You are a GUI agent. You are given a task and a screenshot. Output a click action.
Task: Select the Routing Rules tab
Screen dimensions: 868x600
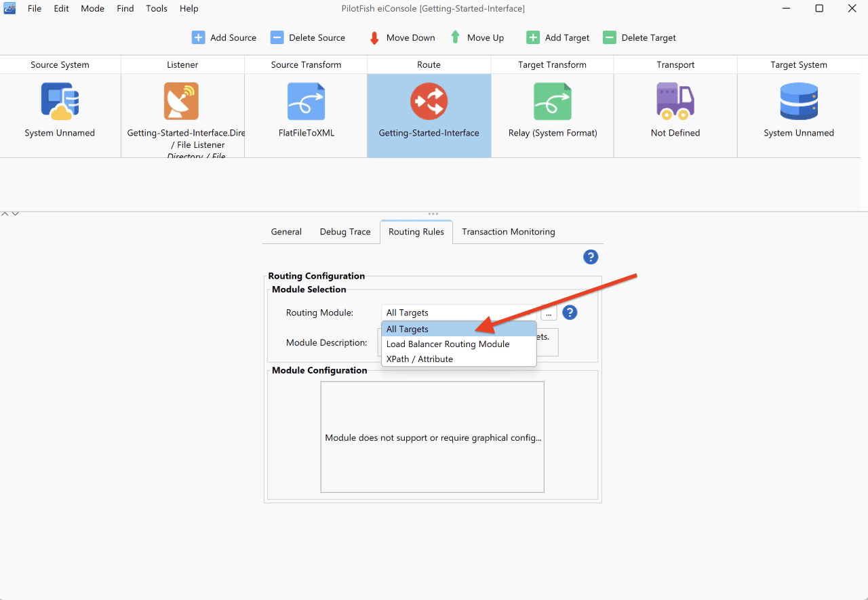[x=416, y=232]
